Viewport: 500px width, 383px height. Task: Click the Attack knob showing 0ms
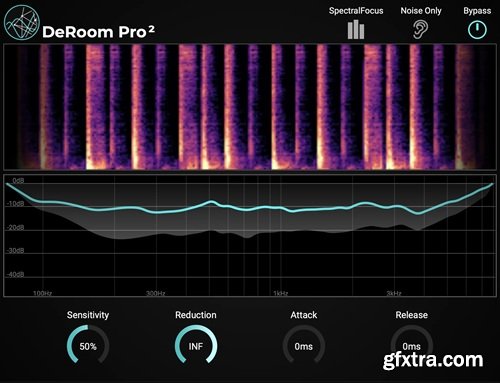click(304, 345)
